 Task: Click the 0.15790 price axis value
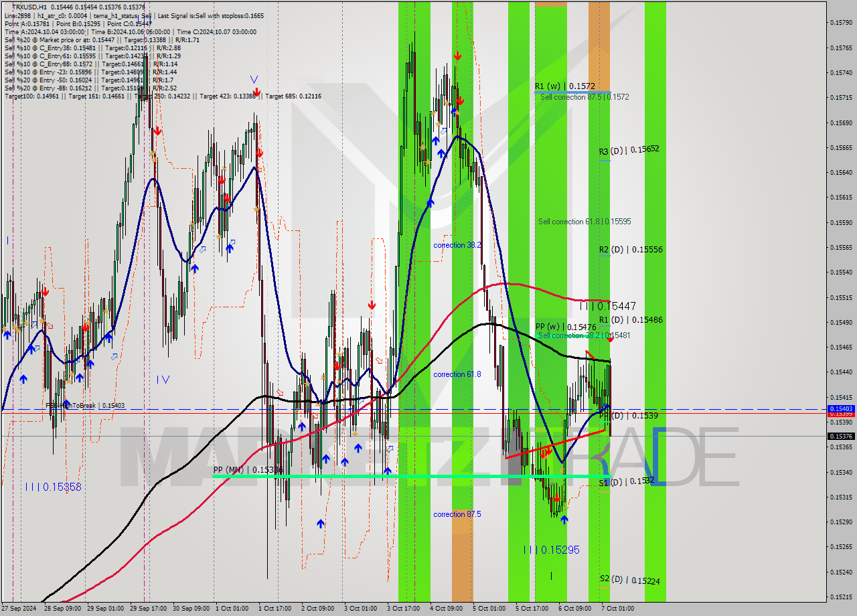[841, 23]
